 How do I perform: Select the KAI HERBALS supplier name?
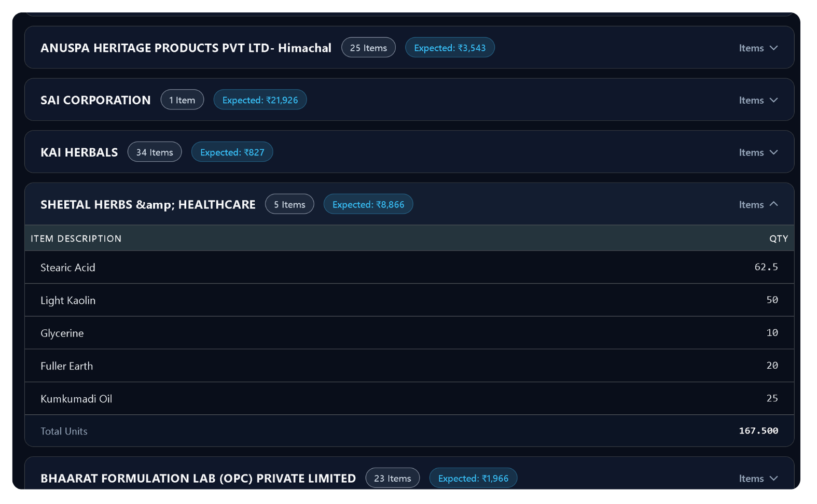79,152
